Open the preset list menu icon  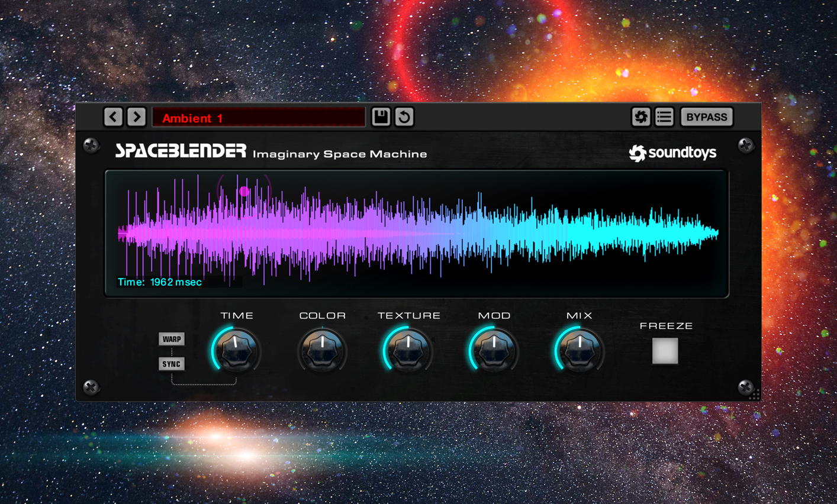click(x=664, y=117)
